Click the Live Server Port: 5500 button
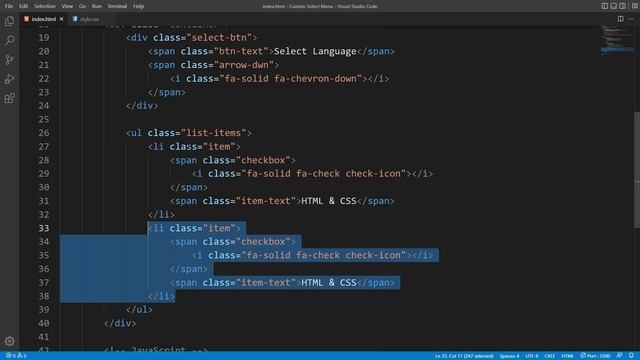640x360 pixels. pos(595,356)
